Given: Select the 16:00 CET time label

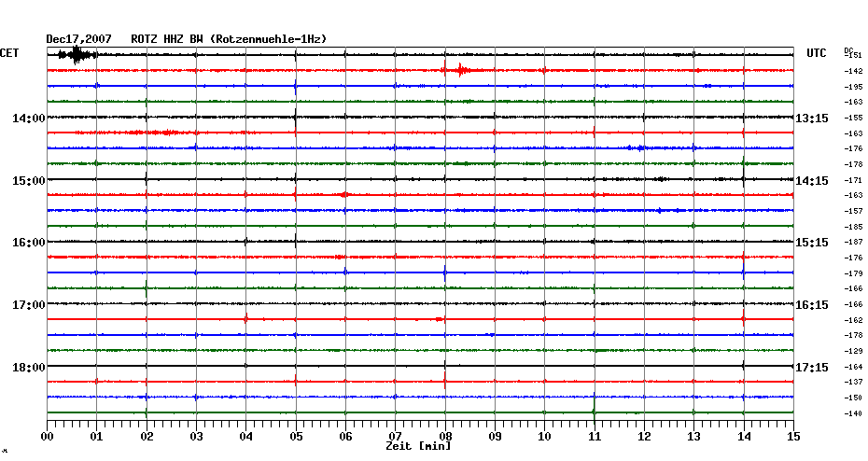Looking at the screenshot, I should pos(29,243).
